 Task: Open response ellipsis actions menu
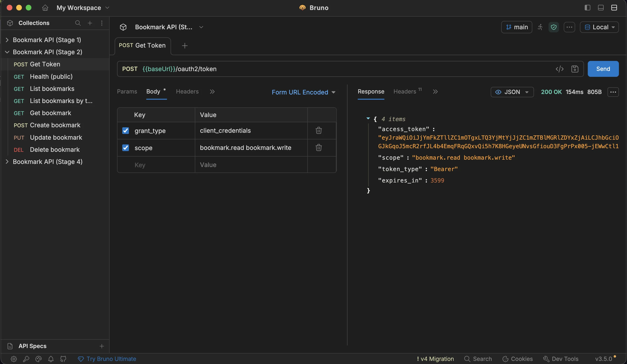[x=613, y=92]
